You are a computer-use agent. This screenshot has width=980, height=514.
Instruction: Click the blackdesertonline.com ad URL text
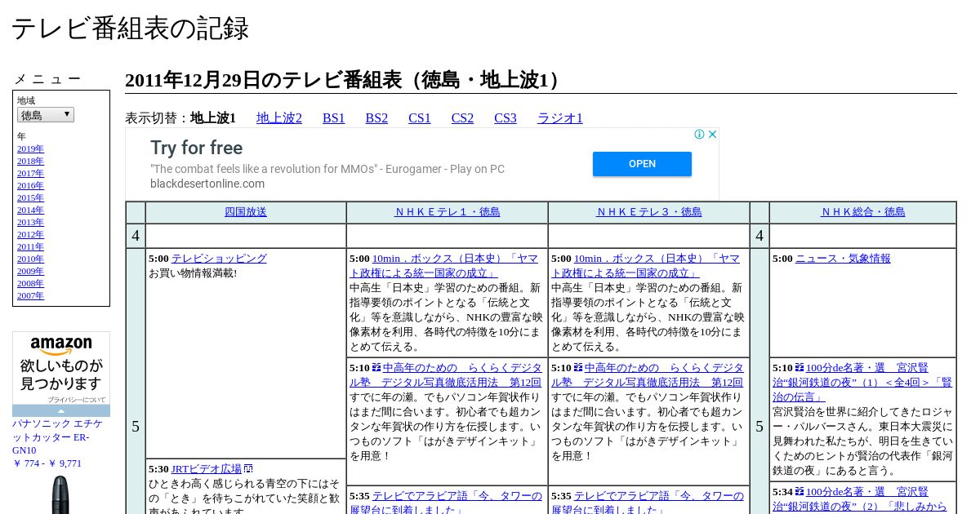tap(207, 184)
